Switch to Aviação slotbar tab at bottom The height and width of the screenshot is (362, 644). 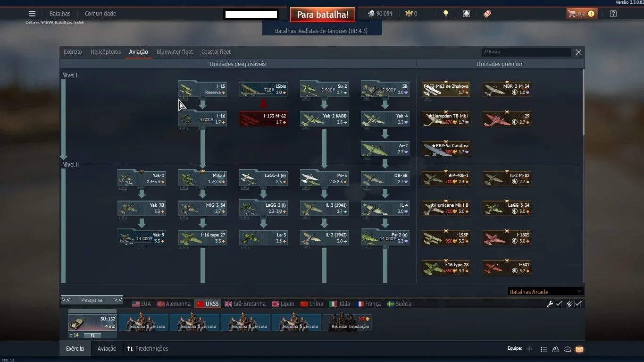tap(107, 349)
